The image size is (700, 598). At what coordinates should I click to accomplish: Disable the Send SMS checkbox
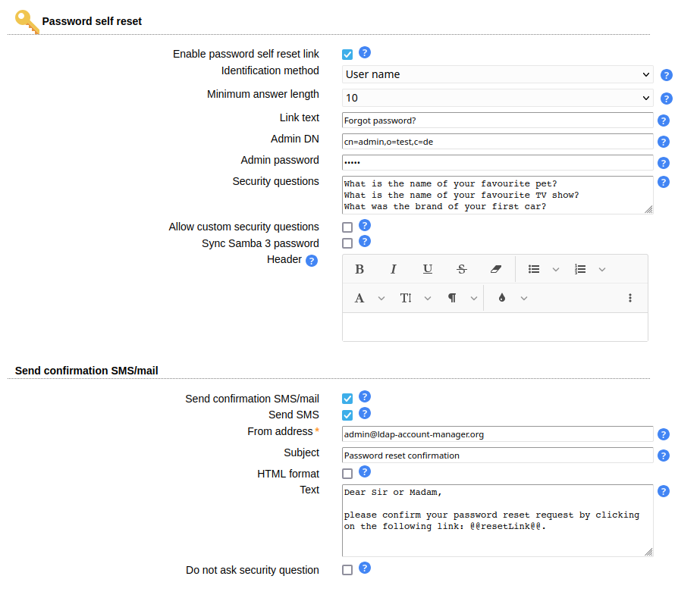click(x=347, y=415)
